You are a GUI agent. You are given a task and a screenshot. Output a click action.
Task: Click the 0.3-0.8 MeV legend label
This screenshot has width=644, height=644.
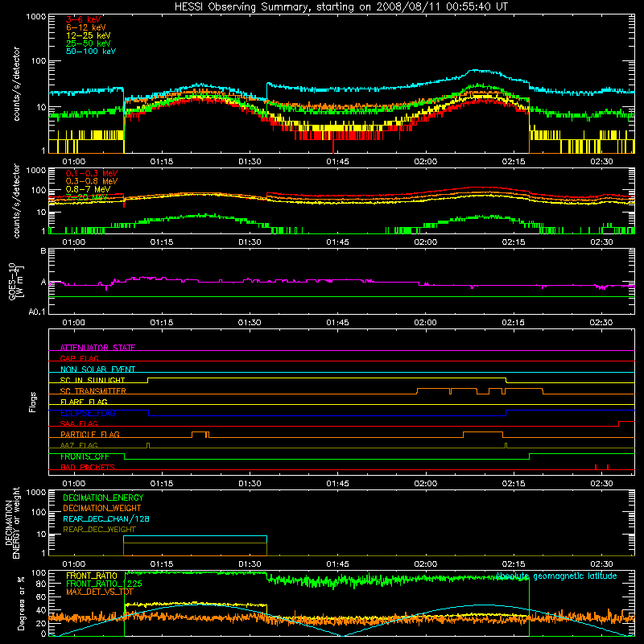pyautogui.click(x=92, y=181)
